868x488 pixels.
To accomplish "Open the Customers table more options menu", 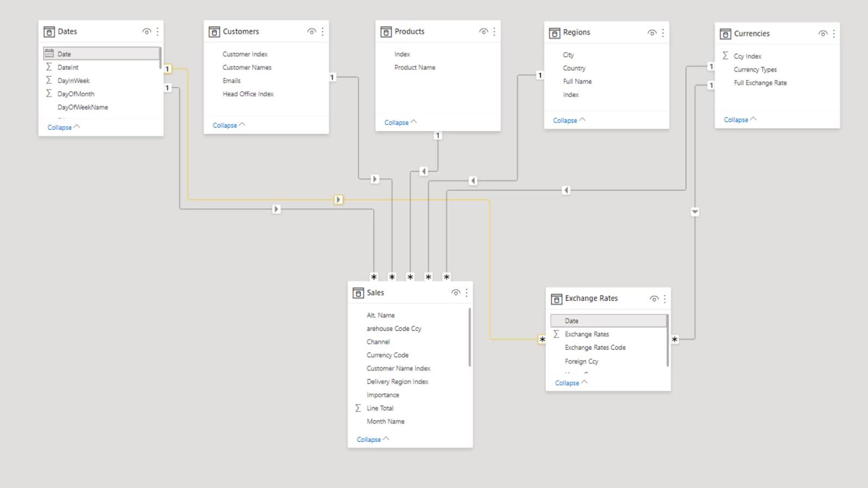I will click(x=322, y=31).
